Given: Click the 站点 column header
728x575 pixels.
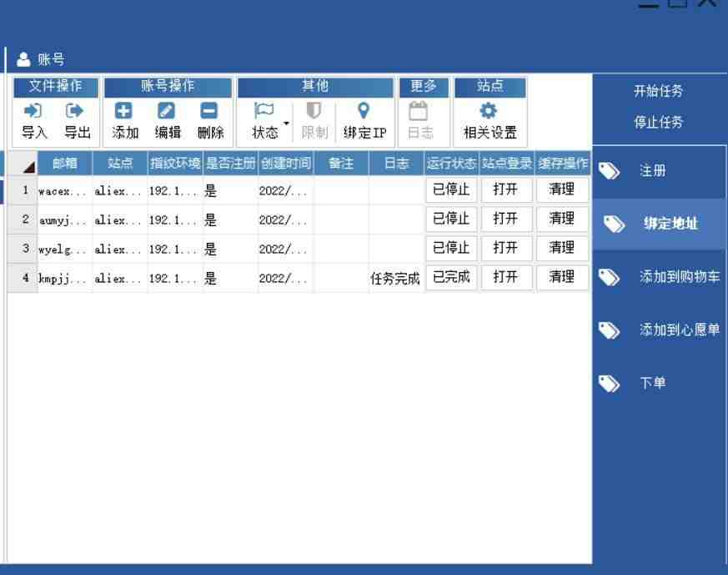Looking at the screenshot, I should (120, 164).
